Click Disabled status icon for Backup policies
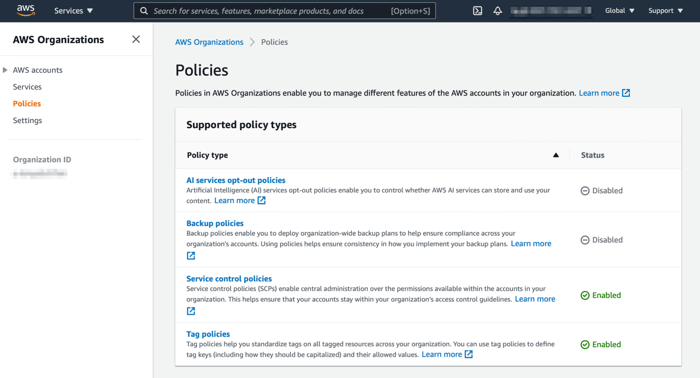The width and height of the screenshot is (700, 378). tap(585, 240)
